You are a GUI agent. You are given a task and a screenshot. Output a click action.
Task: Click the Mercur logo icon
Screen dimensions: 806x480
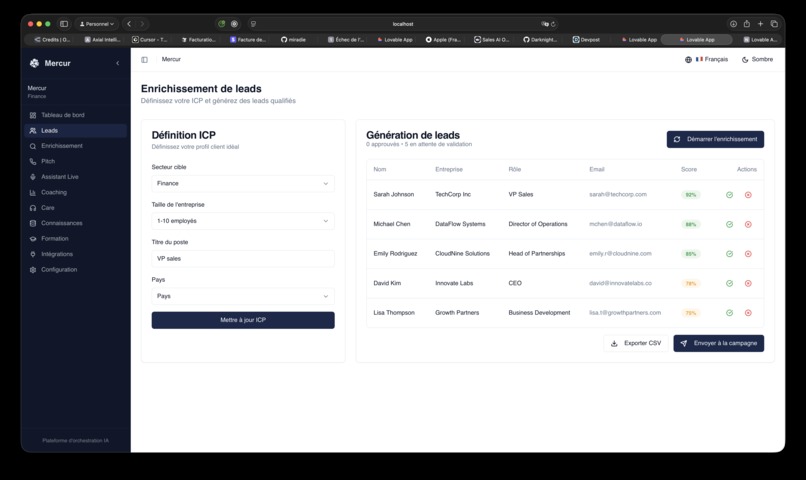(x=34, y=63)
